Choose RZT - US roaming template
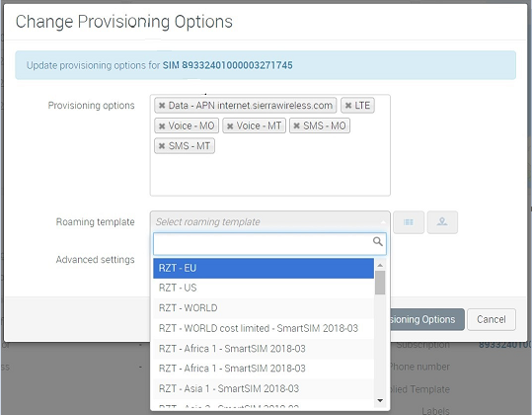 264,288
